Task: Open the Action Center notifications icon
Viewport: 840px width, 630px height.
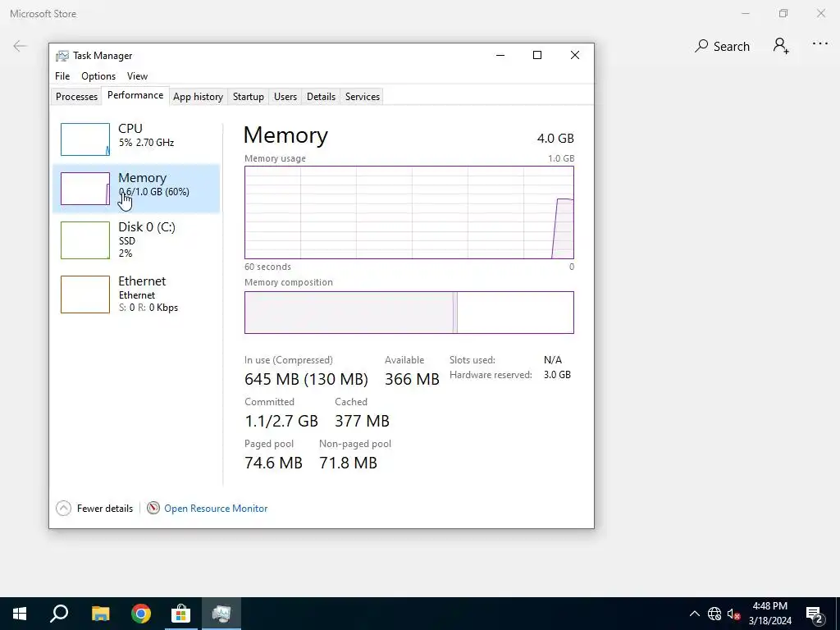Action: [815, 614]
